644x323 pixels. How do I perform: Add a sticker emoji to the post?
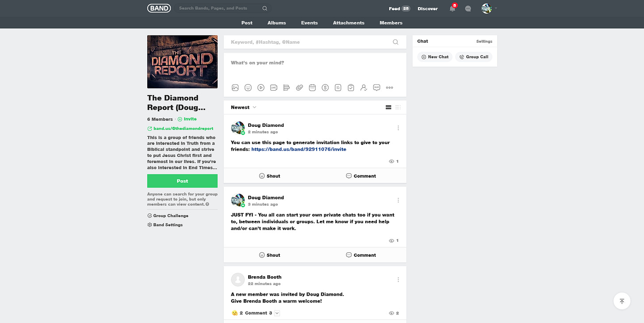tap(248, 87)
